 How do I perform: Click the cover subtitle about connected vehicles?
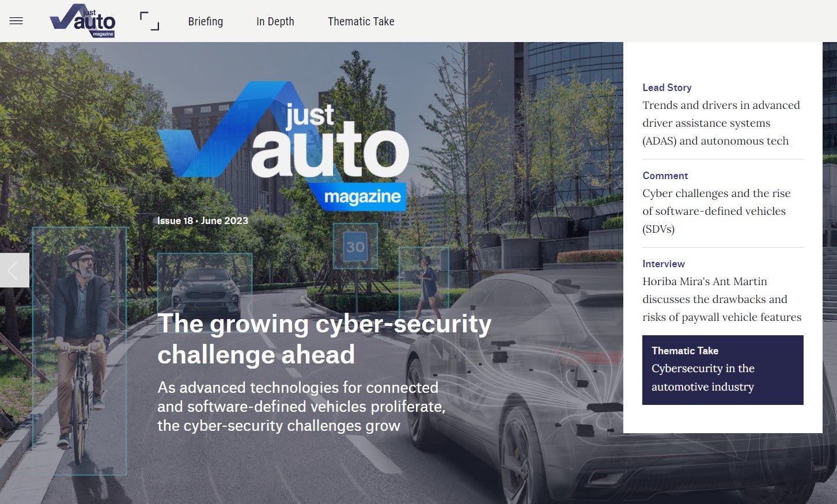click(x=301, y=407)
